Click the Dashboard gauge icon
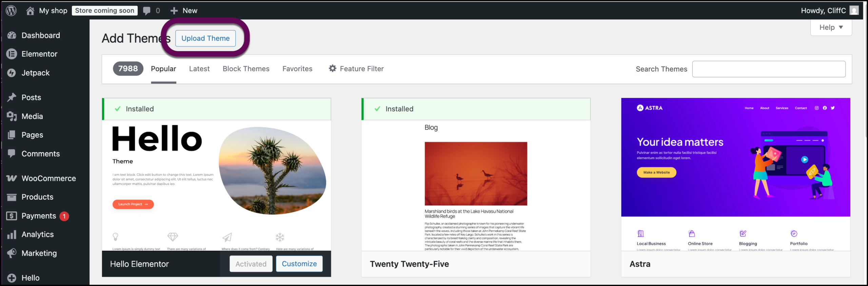The height and width of the screenshot is (286, 868). click(12, 35)
